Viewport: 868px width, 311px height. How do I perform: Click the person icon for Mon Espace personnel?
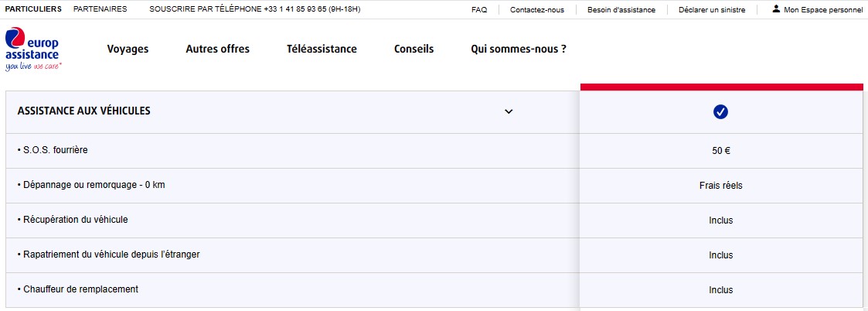point(775,9)
